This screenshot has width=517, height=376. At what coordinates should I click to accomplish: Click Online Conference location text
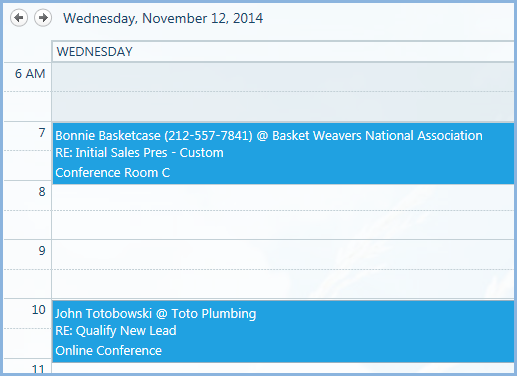(x=109, y=351)
